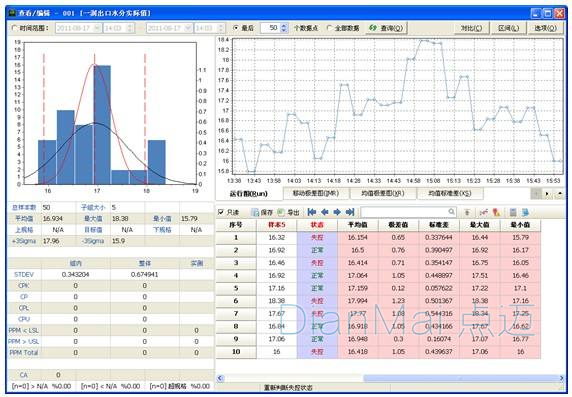Open the end date dropdown
The width and height of the screenshot is (572, 397).
[x=188, y=28]
